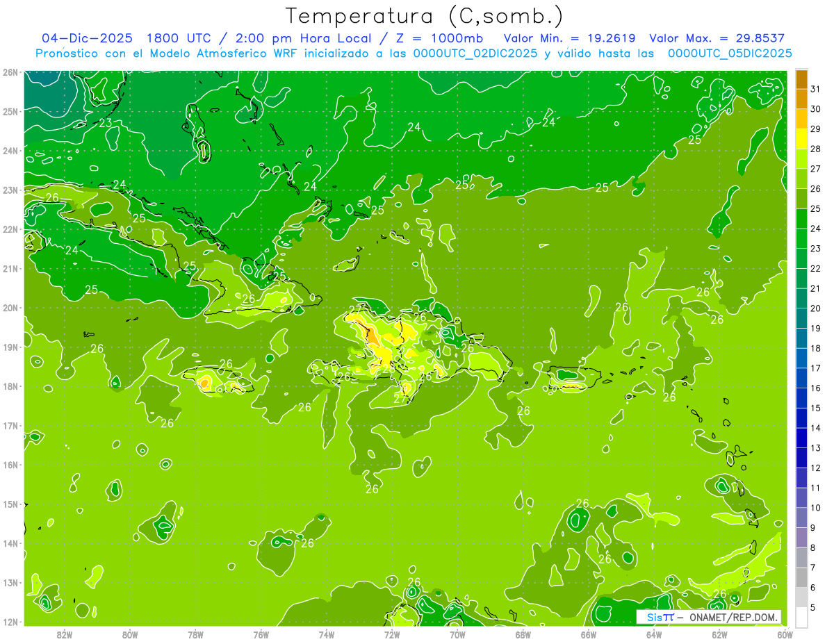Click the "26N" latitude axis label
This screenshot has height=644, width=834.
click(10, 72)
